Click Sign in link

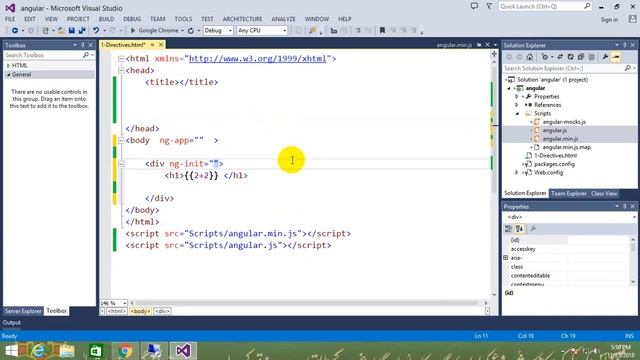pyautogui.click(x=609, y=20)
